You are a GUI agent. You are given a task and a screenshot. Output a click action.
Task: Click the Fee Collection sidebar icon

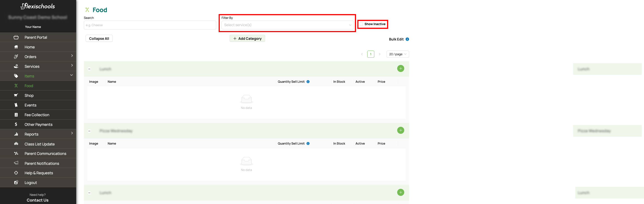(x=16, y=115)
